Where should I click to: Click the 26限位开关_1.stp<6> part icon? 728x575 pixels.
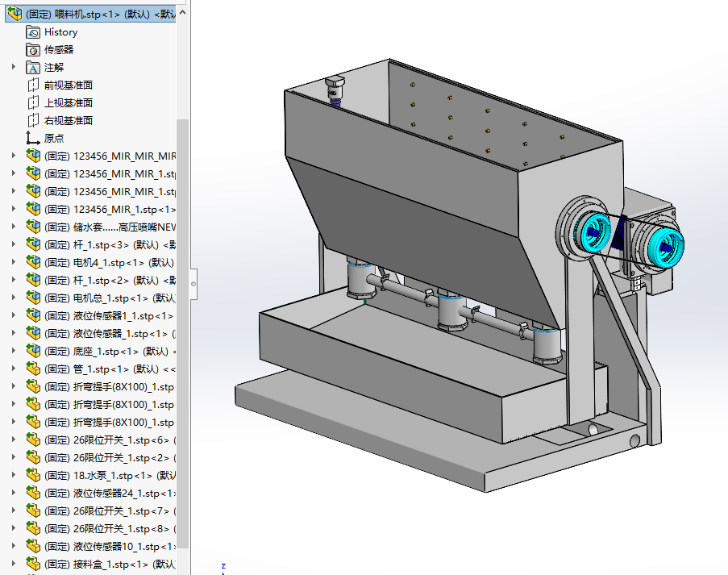click(x=33, y=440)
